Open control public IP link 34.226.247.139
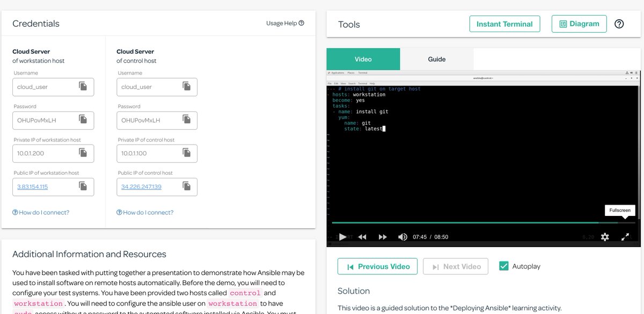This screenshot has width=644, height=314. click(141, 186)
